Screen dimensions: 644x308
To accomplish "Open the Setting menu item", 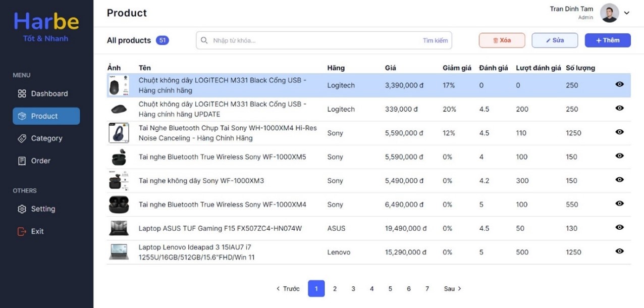I will pyautogui.click(x=46, y=209).
